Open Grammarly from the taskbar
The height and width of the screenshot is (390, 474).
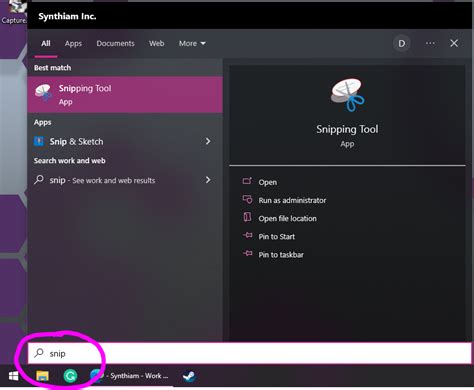point(70,376)
